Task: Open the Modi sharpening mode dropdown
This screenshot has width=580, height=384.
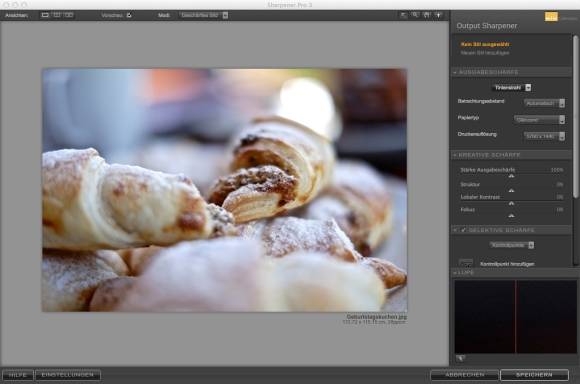Action: click(x=204, y=15)
